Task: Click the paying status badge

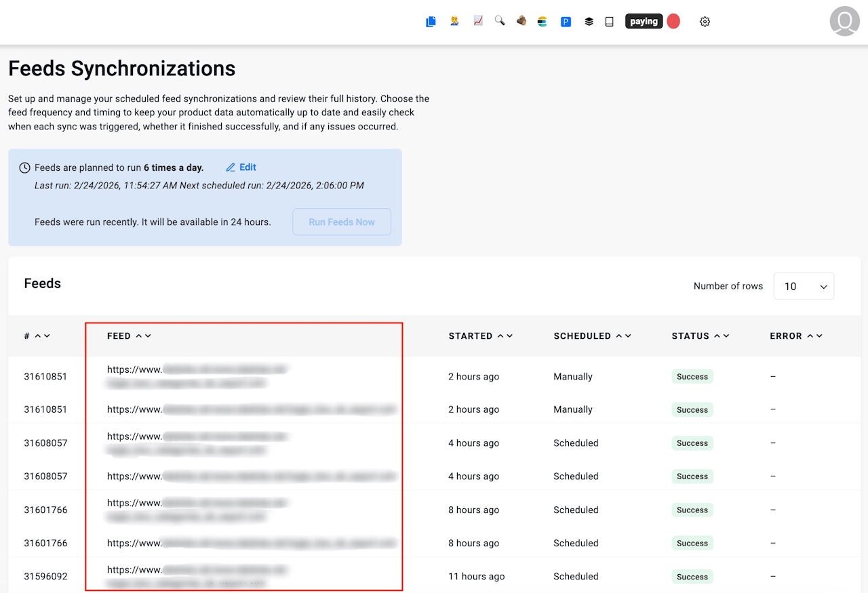Action: 644,22
